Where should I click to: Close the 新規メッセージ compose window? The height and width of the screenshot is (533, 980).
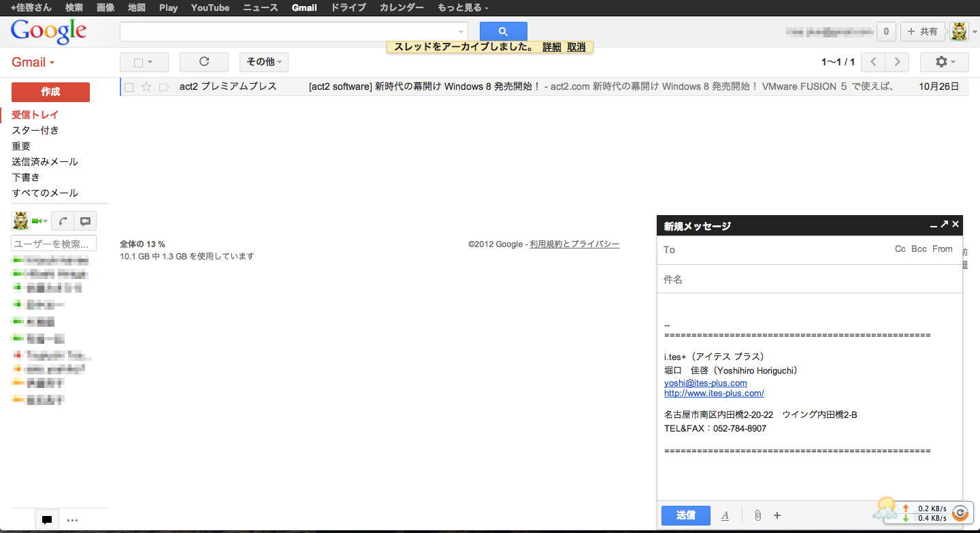(x=955, y=224)
